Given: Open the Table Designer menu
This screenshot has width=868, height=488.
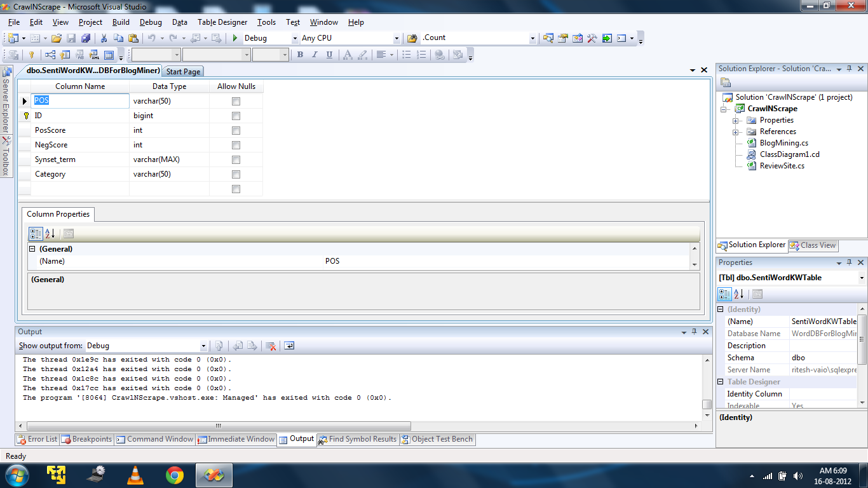Looking at the screenshot, I should 222,22.
